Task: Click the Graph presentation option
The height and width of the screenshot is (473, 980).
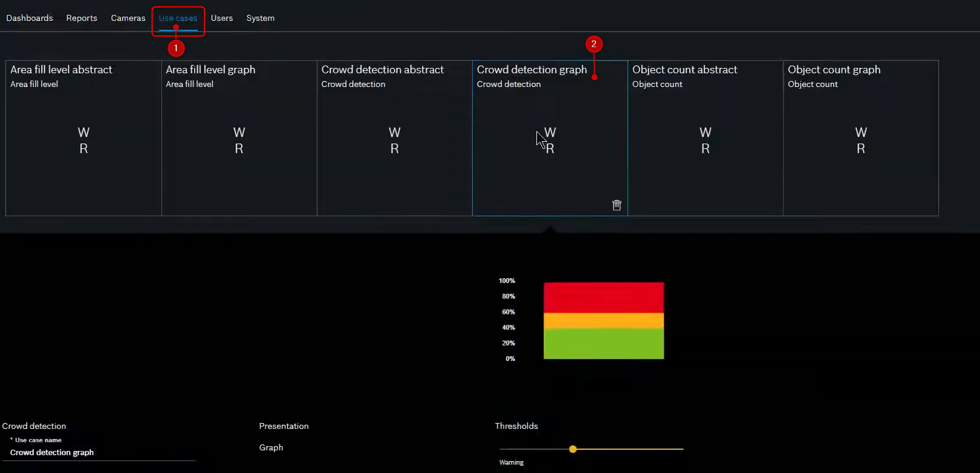Action: [271, 447]
